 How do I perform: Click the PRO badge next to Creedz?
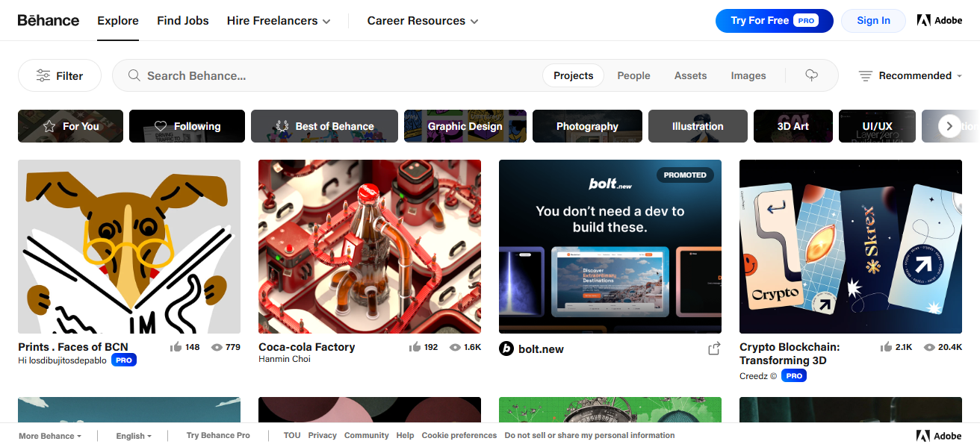(794, 376)
